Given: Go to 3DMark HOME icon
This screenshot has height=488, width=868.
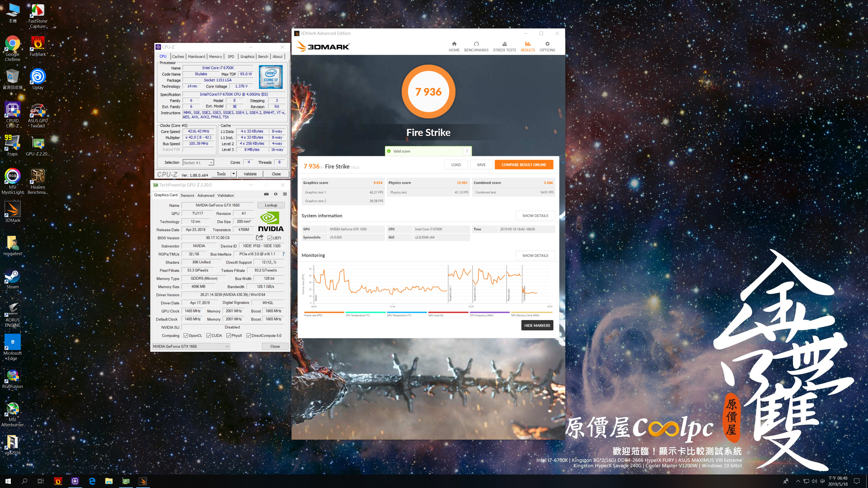Looking at the screenshot, I should [454, 47].
